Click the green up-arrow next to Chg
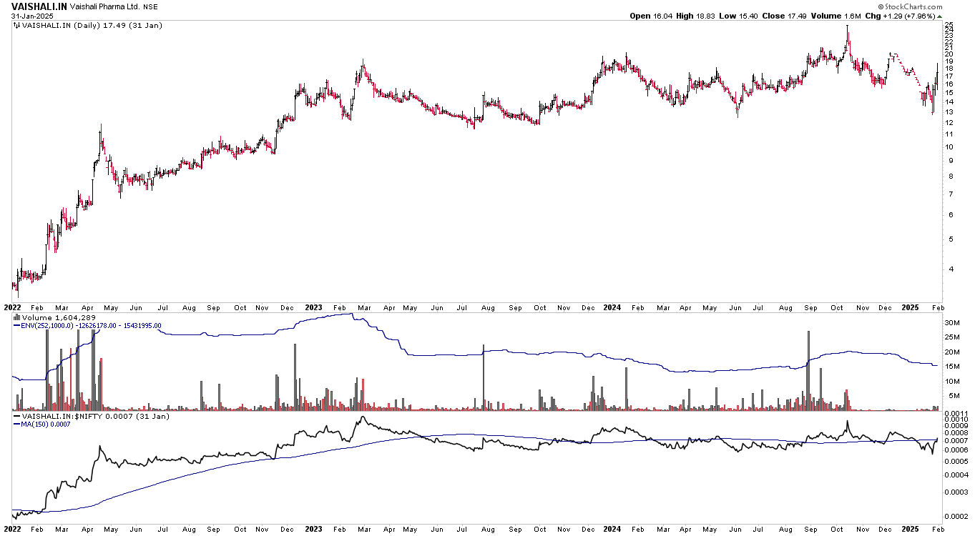Viewport: 980px width, 536px height. (x=940, y=16)
